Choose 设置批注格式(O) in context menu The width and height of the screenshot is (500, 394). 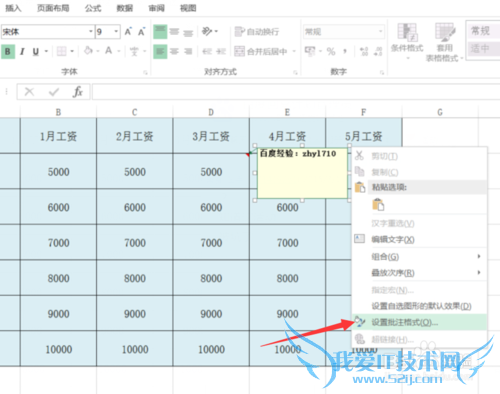tap(420, 322)
